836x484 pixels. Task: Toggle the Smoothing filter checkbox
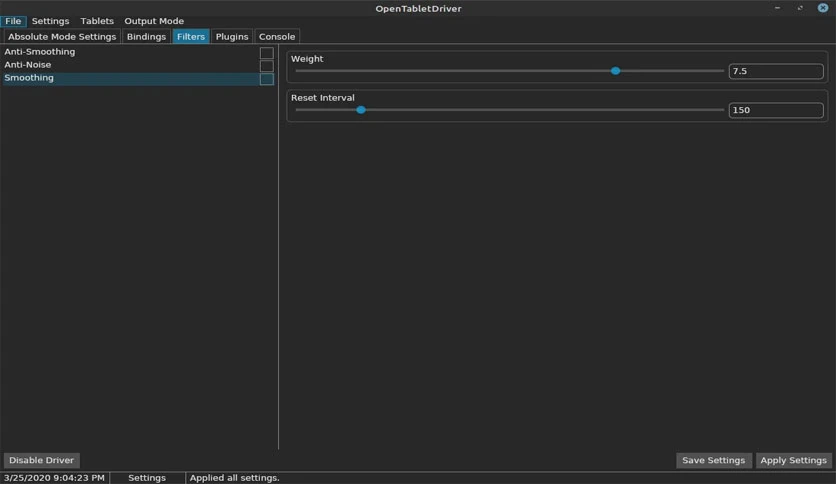pyautogui.click(x=267, y=79)
